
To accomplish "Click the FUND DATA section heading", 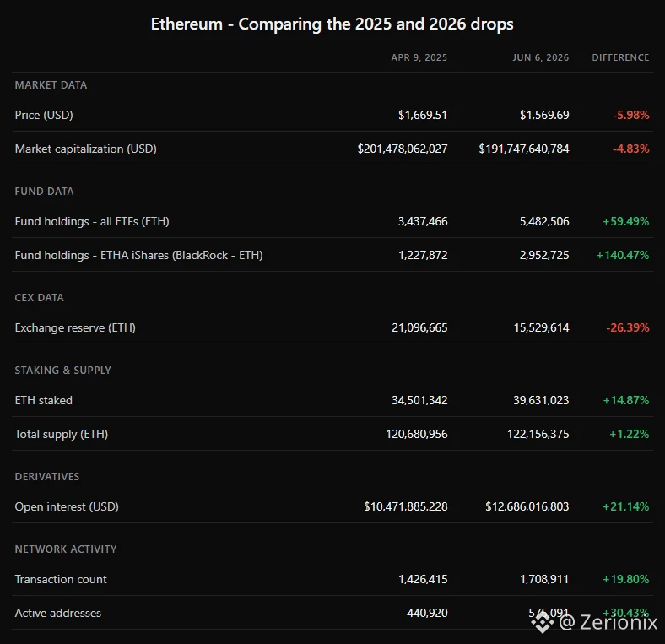I will pos(44,192).
